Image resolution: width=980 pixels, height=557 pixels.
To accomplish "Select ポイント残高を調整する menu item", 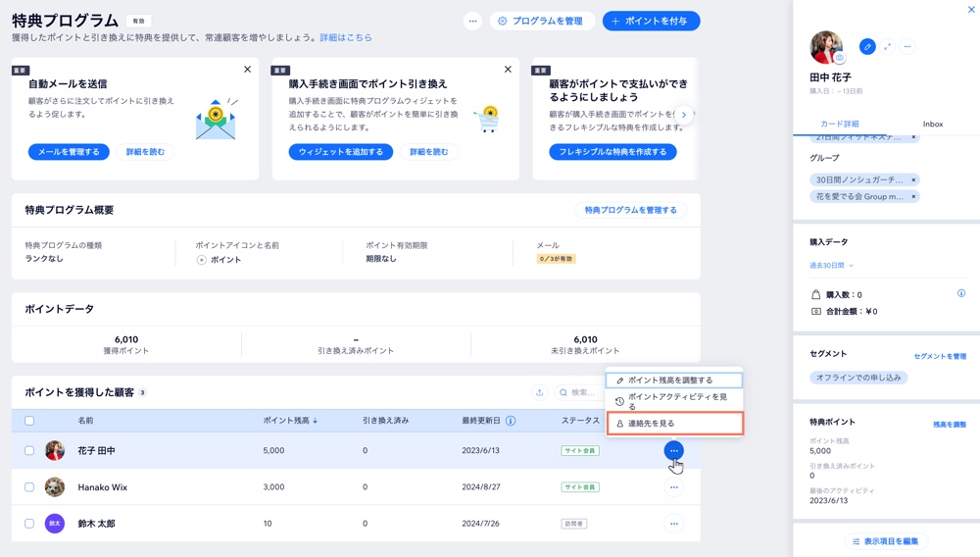I will (x=674, y=380).
